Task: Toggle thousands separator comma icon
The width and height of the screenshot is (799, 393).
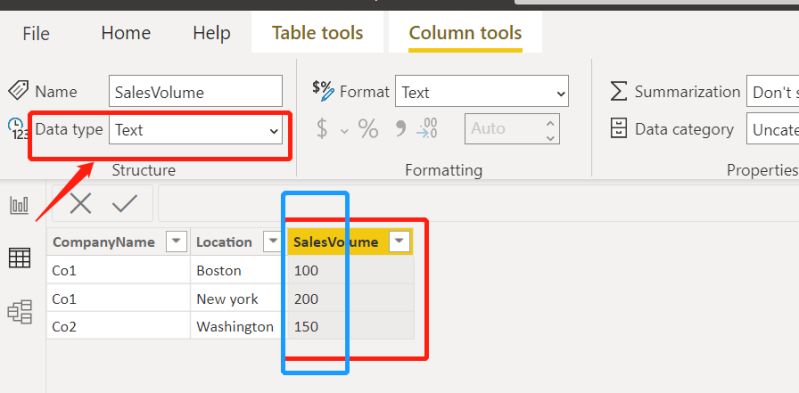Action: [401, 129]
